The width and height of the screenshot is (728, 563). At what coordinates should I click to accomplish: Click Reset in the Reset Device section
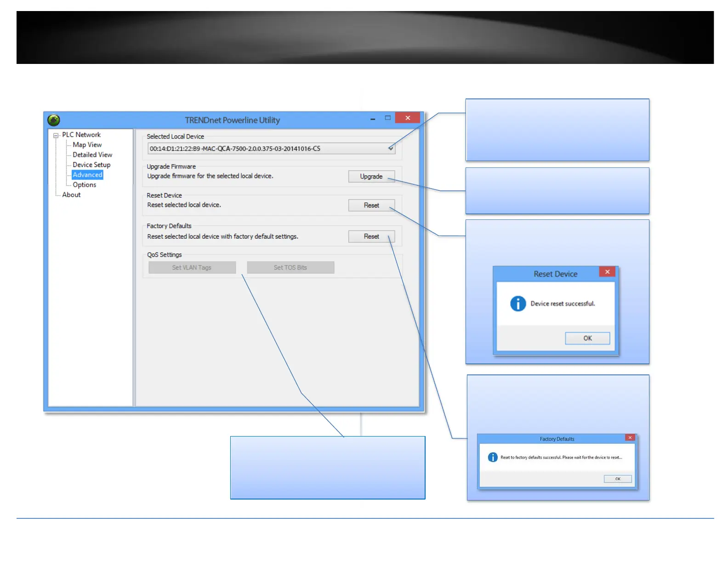pyautogui.click(x=371, y=206)
